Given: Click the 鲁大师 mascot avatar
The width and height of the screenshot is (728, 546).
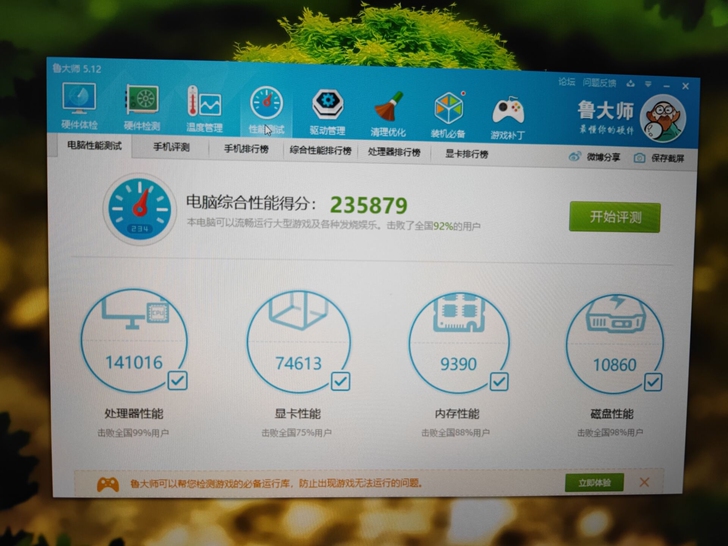Looking at the screenshot, I should coord(663,119).
